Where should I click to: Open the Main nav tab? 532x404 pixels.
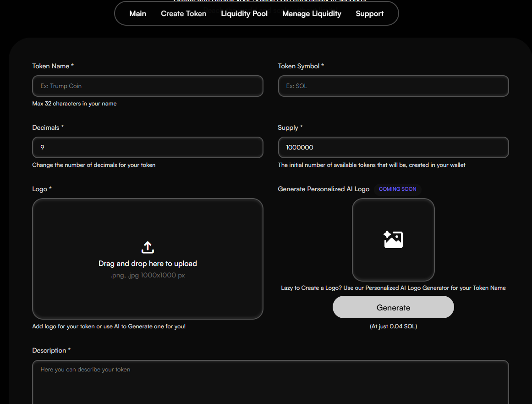click(138, 14)
